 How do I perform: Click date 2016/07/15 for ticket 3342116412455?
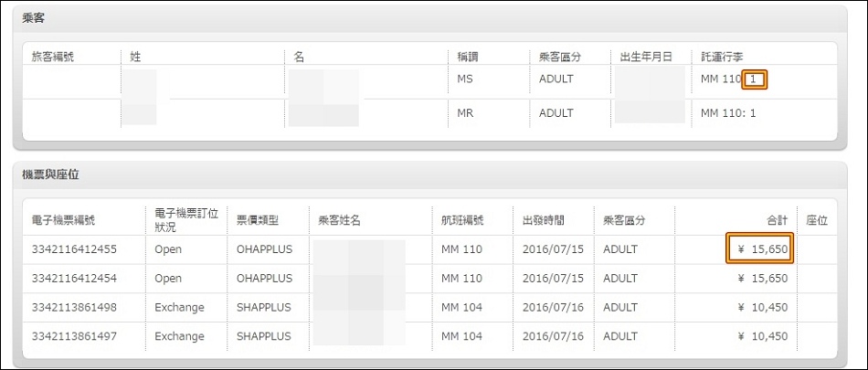tap(553, 249)
